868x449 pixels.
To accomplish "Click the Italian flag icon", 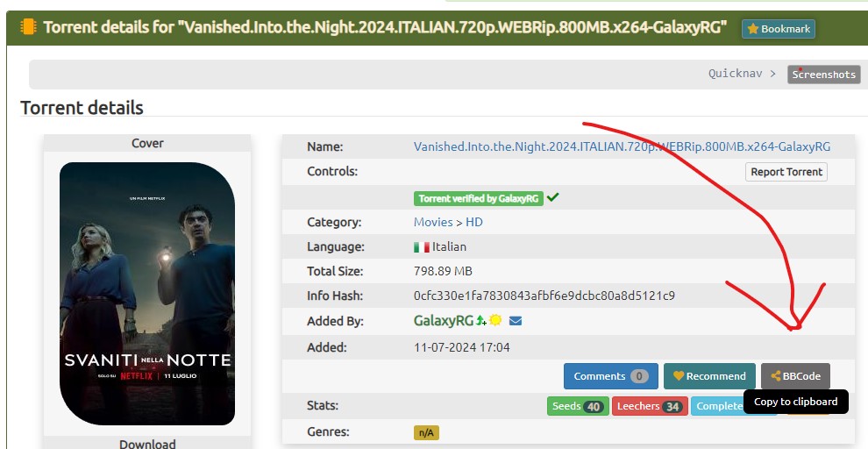I will (x=421, y=247).
